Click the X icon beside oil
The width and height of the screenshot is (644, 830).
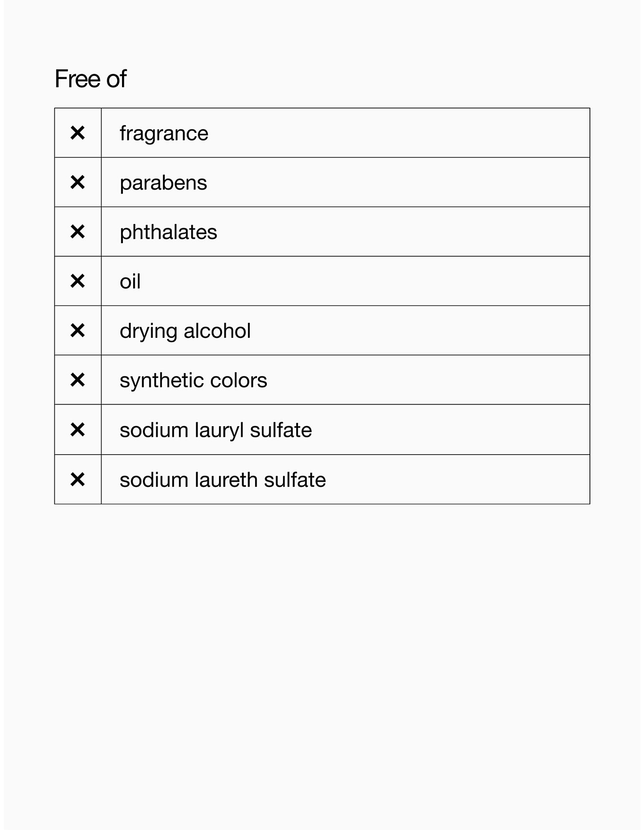[78, 281]
